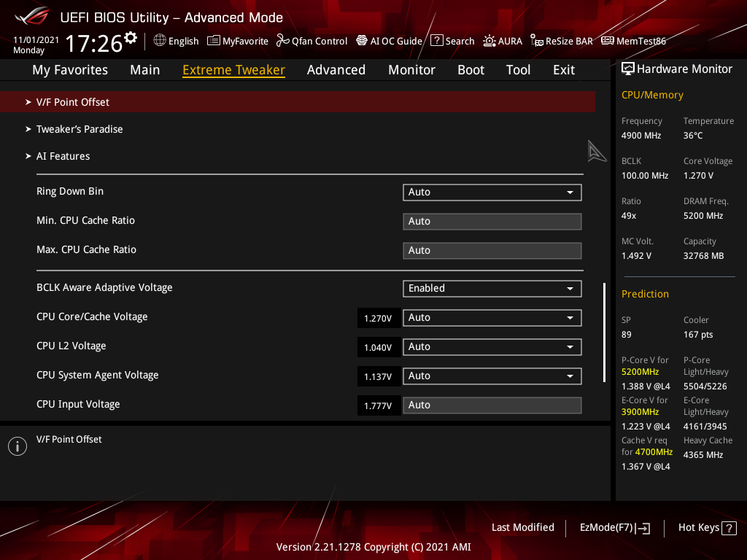Open BCLK Aware Adaptive Voltage dropdown
Screen dimensions: 747x560
(492, 289)
